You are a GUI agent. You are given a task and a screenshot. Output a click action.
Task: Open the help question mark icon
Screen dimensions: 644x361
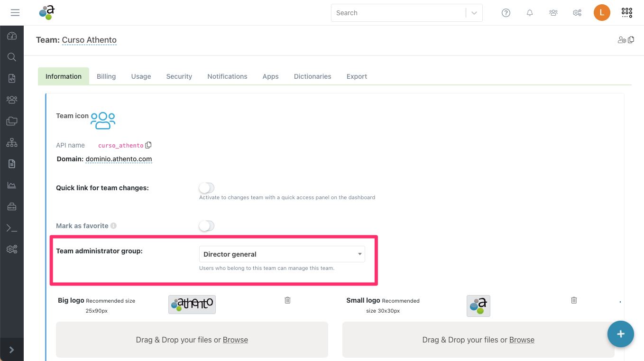(506, 13)
